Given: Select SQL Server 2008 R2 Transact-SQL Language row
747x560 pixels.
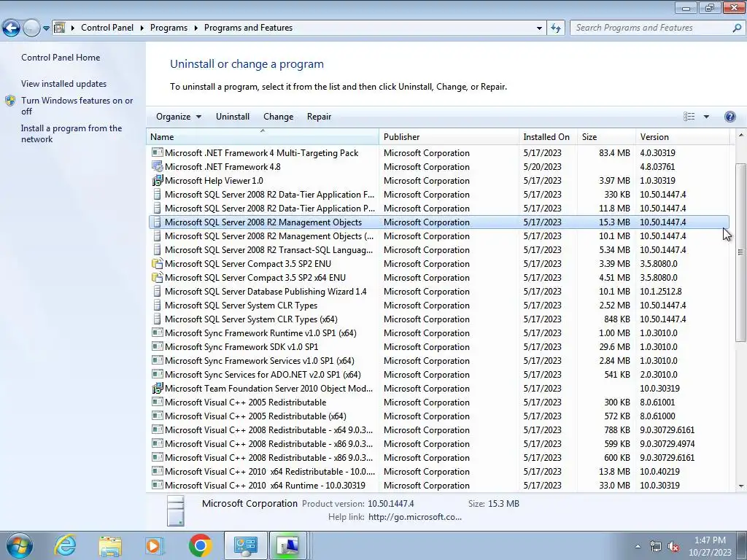Looking at the screenshot, I should (438, 249).
